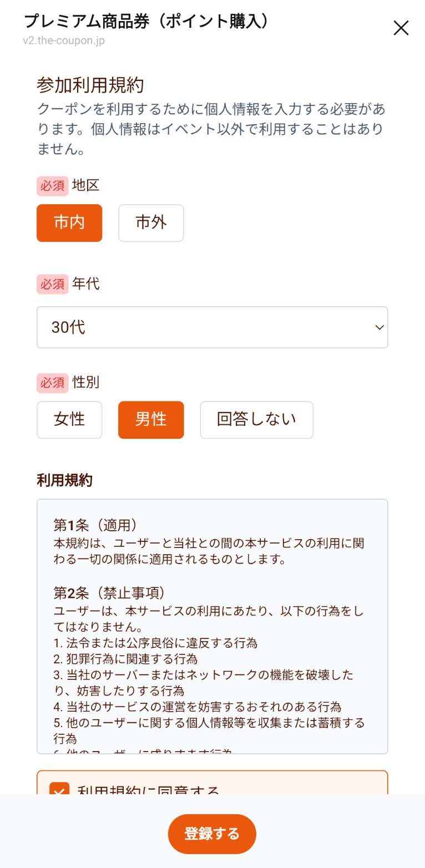Select the 市外 district option
Image resolution: width=425 pixels, height=868 pixels.
coord(151,222)
